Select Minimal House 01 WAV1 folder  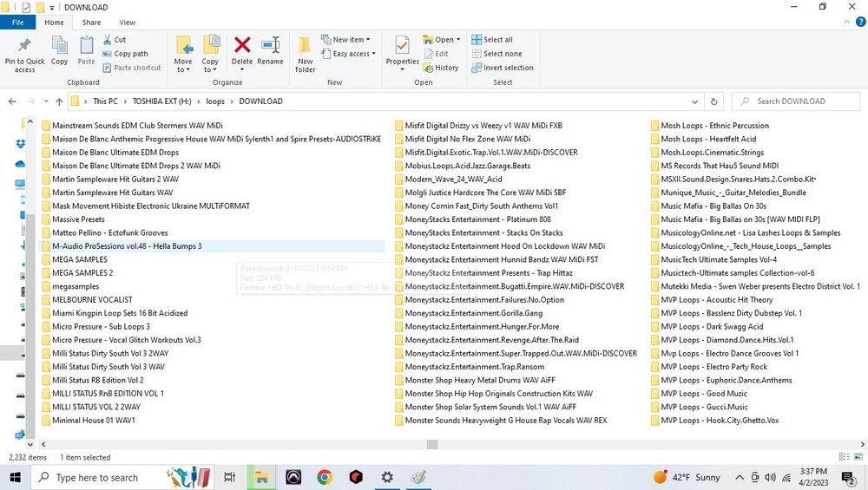94,421
